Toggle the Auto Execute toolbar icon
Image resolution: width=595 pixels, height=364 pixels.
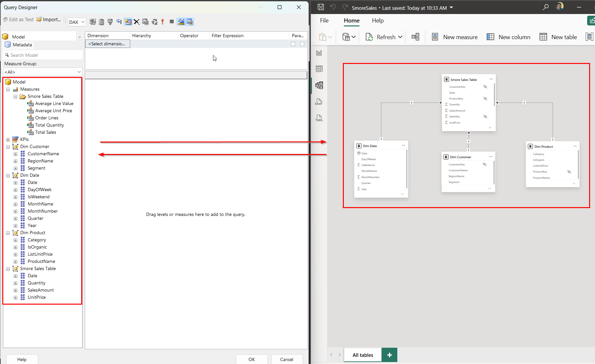119,22
